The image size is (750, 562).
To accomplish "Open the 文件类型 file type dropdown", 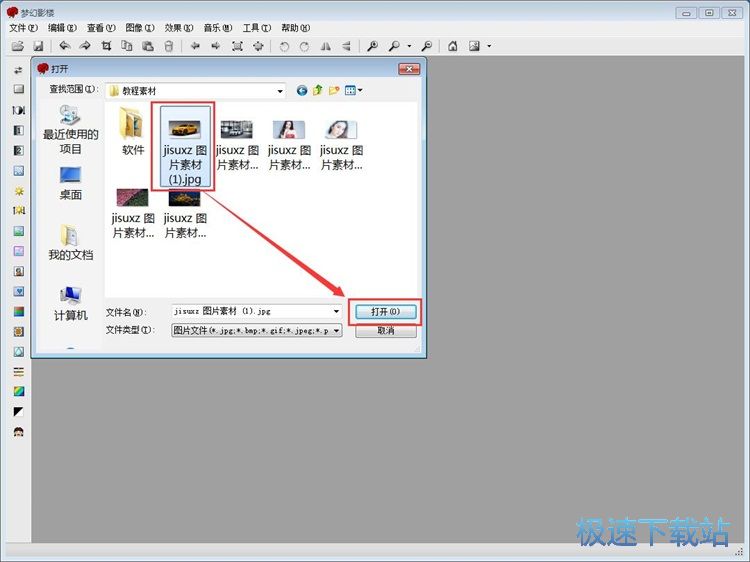I will click(x=336, y=330).
